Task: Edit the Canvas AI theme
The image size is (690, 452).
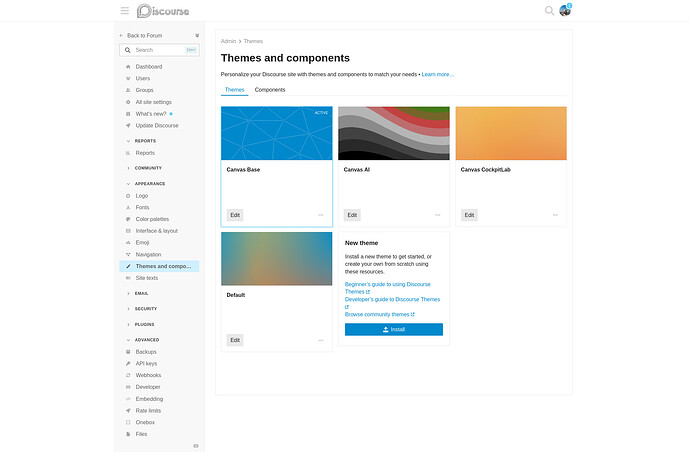Action: tap(352, 215)
